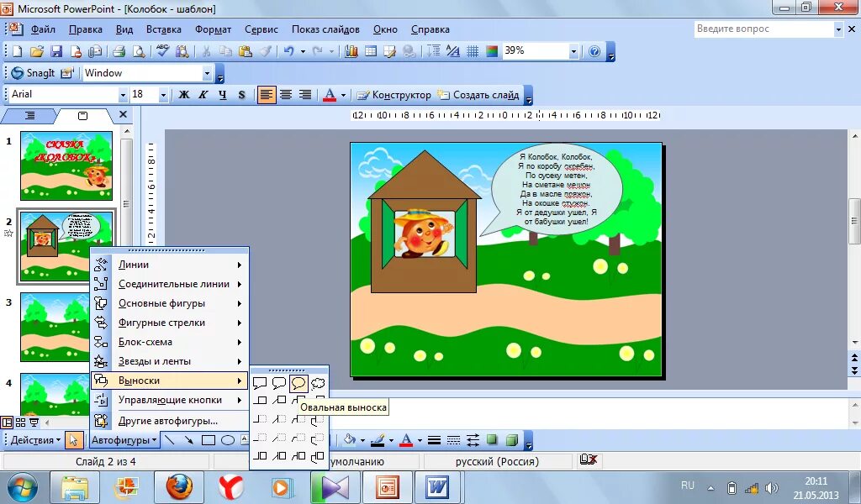861x504 pixels.
Task: Open Print Preview magnifier icon
Action: click(x=139, y=51)
